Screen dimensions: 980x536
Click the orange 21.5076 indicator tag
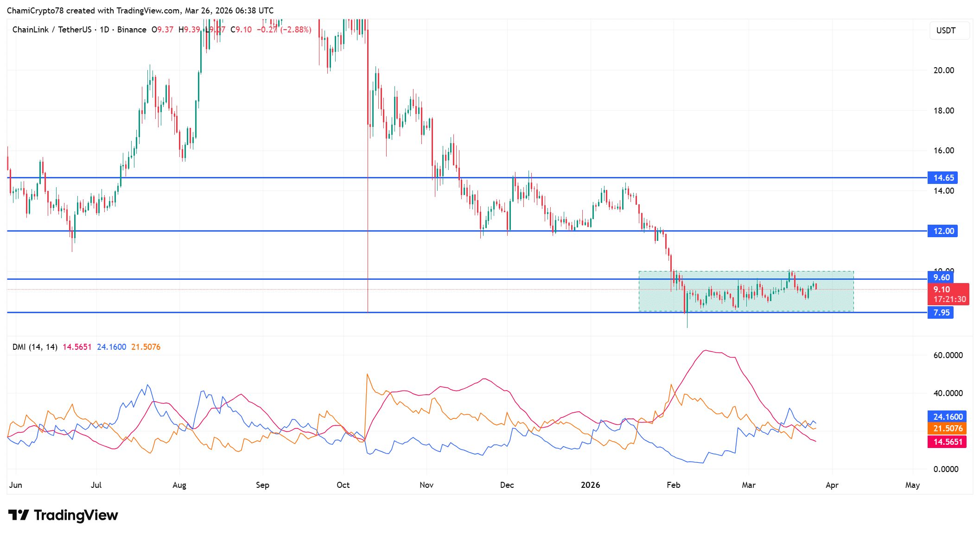pos(947,429)
